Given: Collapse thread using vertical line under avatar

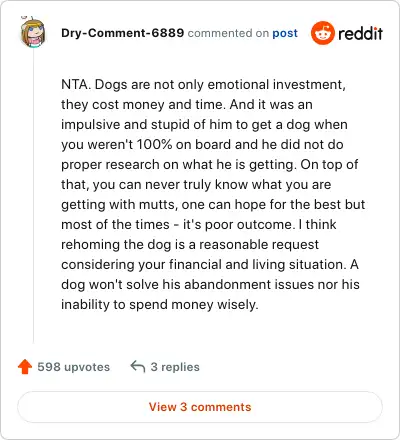Looking at the screenshot, I should [x=33, y=196].
